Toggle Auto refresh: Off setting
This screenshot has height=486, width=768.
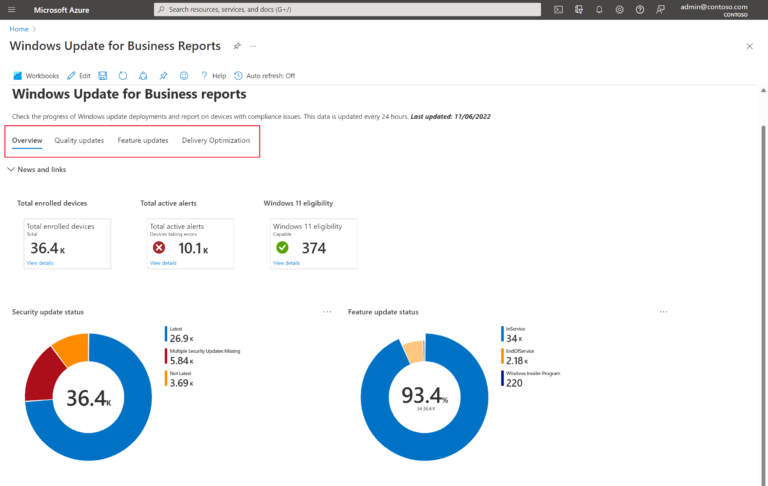click(x=264, y=75)
